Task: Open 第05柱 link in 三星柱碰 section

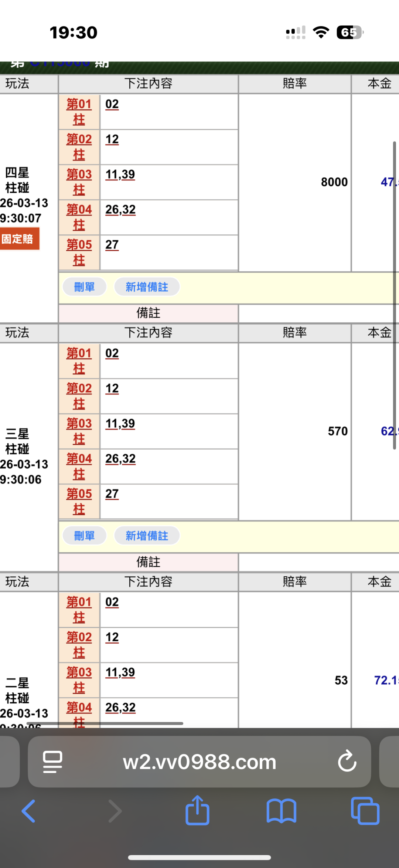Action: [x=79, y=501]
